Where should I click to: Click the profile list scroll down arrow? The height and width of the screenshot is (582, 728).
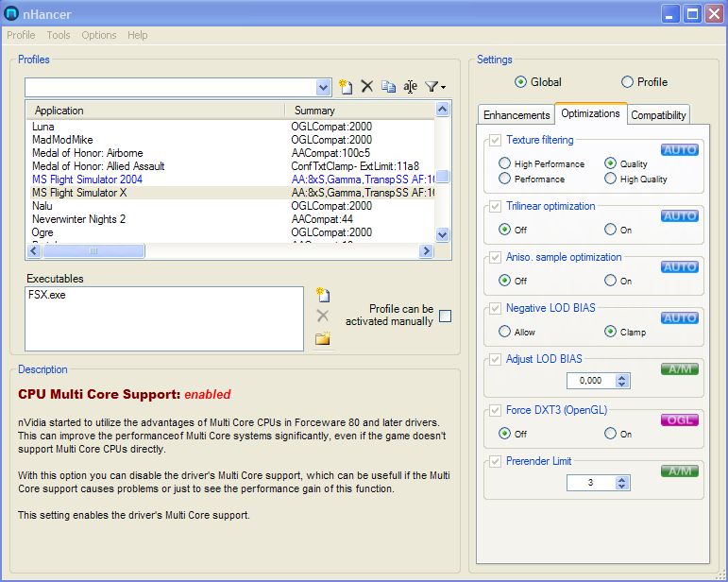[x=443, y=234]
